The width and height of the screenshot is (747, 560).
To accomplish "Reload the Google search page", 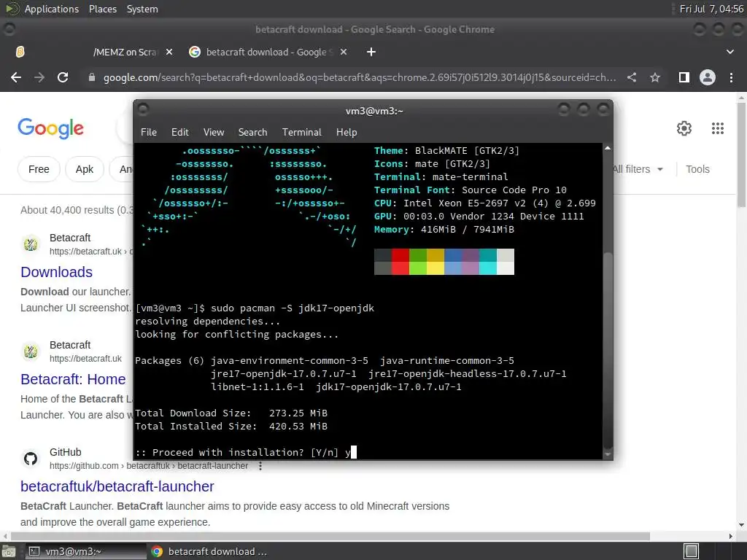I will coord(63,77).
